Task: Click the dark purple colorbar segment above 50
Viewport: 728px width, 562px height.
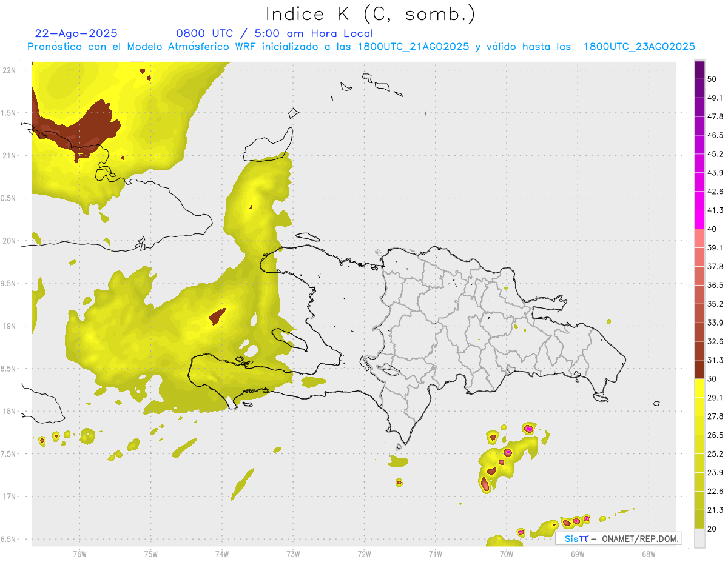Action: pos(699,70)
